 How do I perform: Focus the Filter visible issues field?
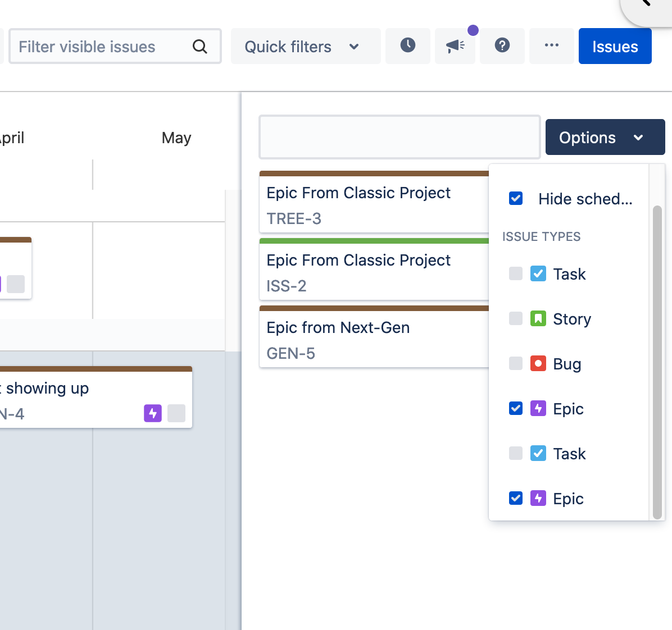click(101, 47)
